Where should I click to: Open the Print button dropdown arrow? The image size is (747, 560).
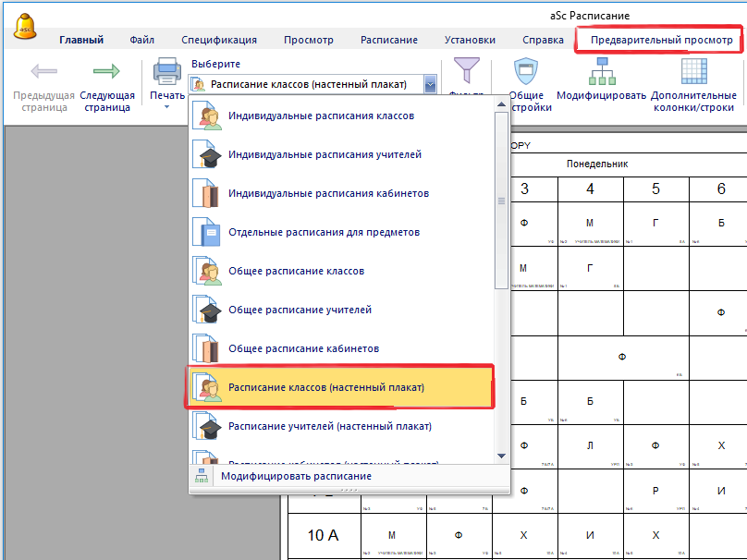[167, 106]
